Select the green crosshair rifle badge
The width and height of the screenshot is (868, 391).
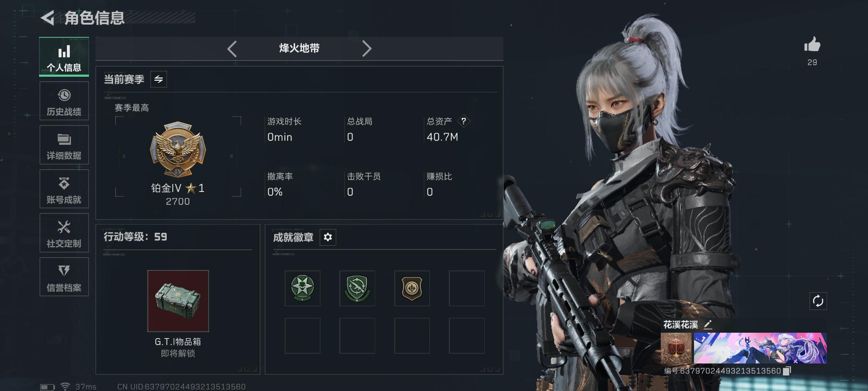357,288
